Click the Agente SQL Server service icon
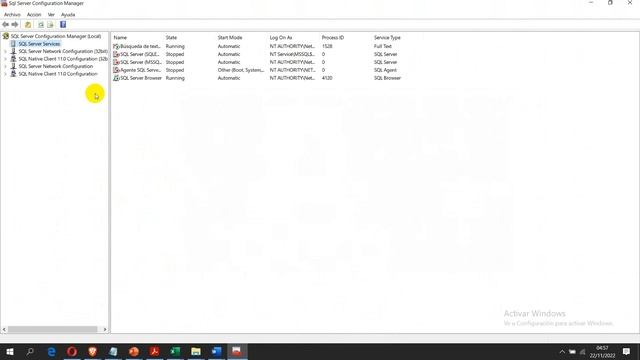The height and width of the screenshot is (360, 640). pos(116,70)
